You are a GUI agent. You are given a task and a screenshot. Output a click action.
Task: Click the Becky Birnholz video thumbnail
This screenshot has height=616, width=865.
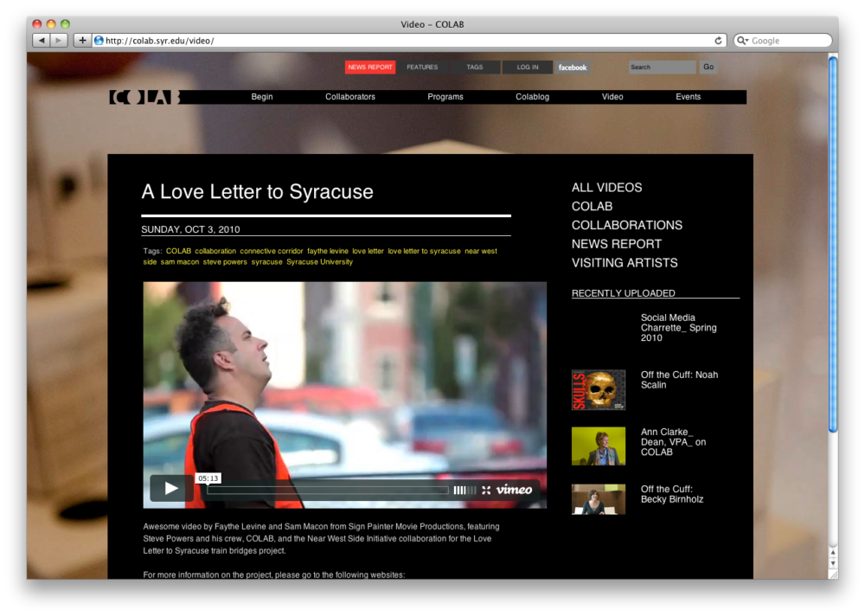click(x=599, y=499)
